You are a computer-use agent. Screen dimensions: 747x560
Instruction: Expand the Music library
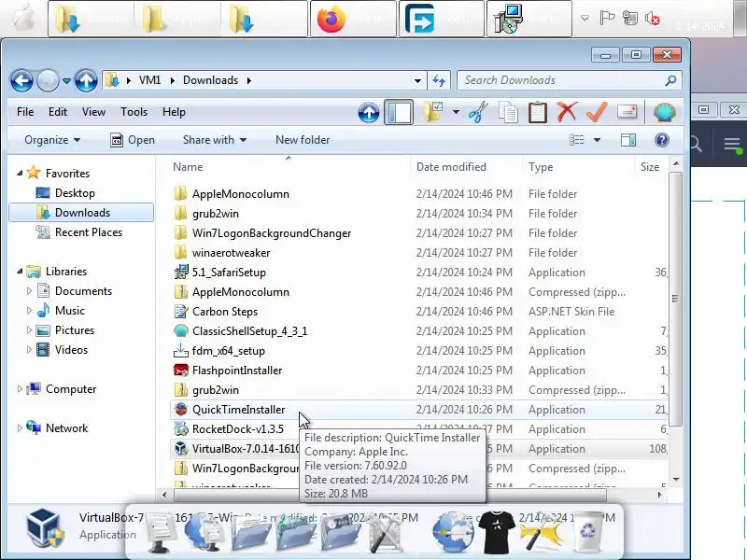[29, 311]
